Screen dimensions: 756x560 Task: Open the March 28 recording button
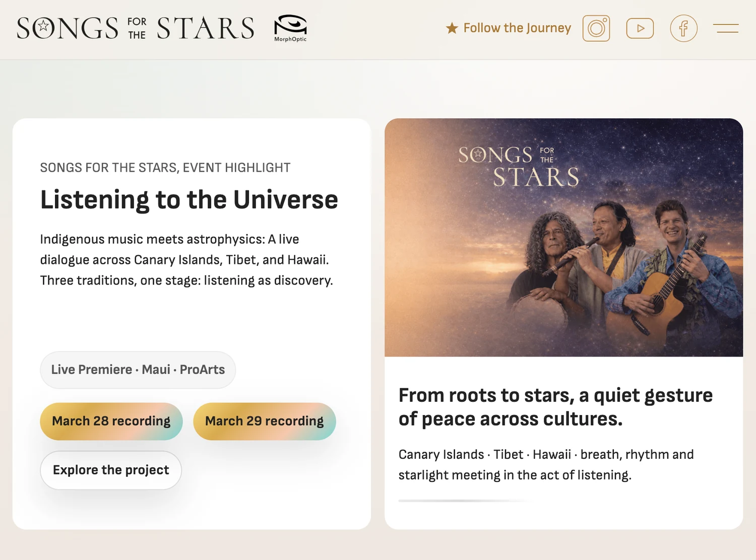point(111,421)
